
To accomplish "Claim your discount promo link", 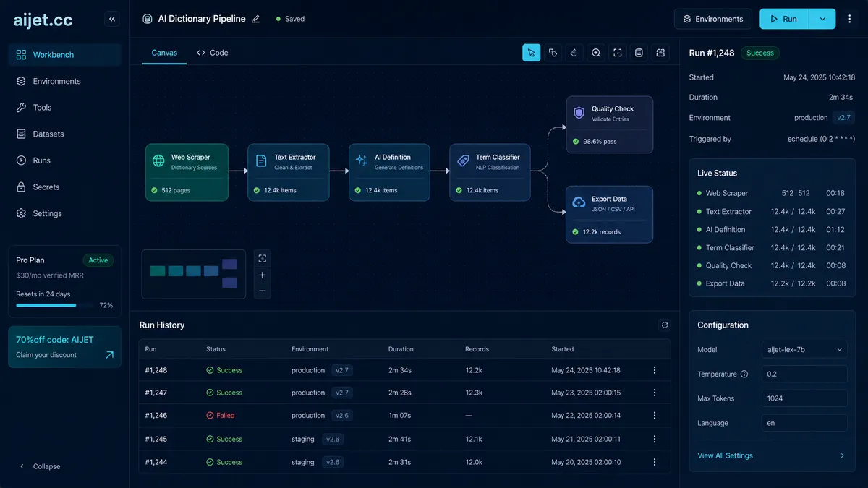I will (46, 355).
